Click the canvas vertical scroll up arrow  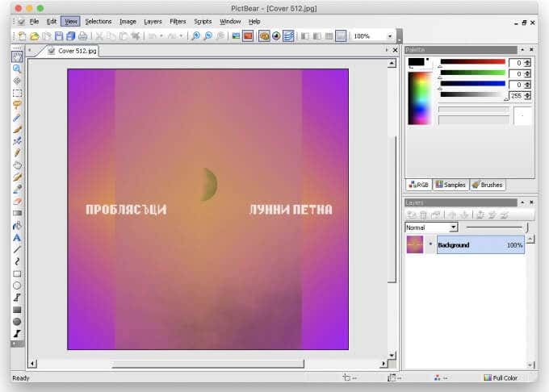pos(392,63)
